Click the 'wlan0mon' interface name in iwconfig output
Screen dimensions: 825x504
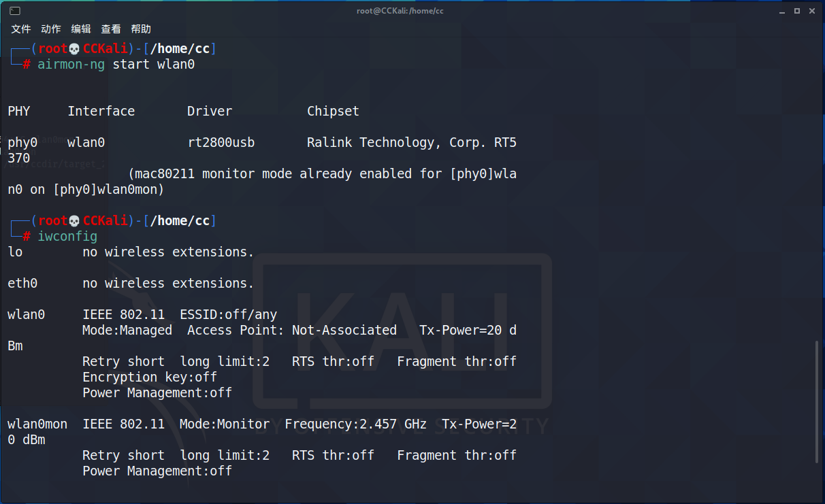(37, 424)
